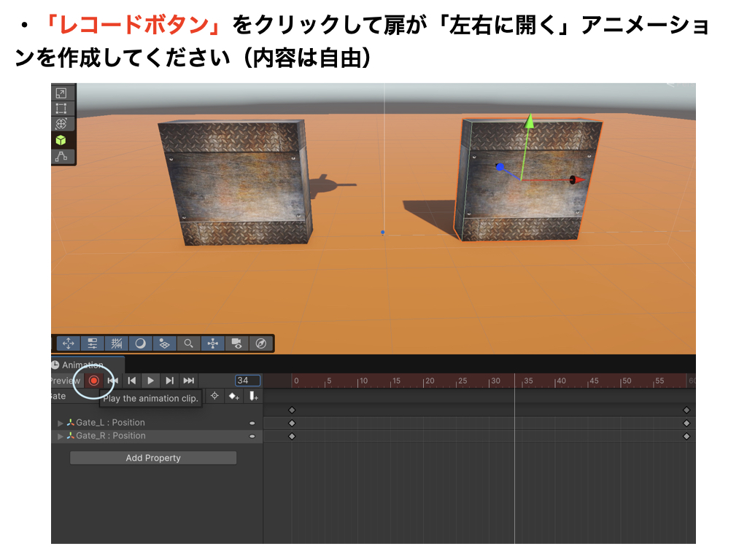Click the red animation Record button
Screen dimensions: 747x560
(93, 381)
